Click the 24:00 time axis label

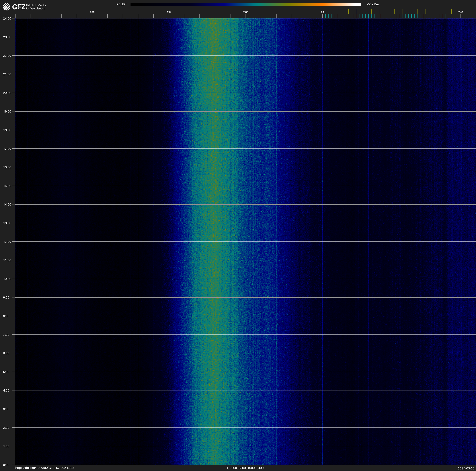pyautogui.click(x=7, y=18)
